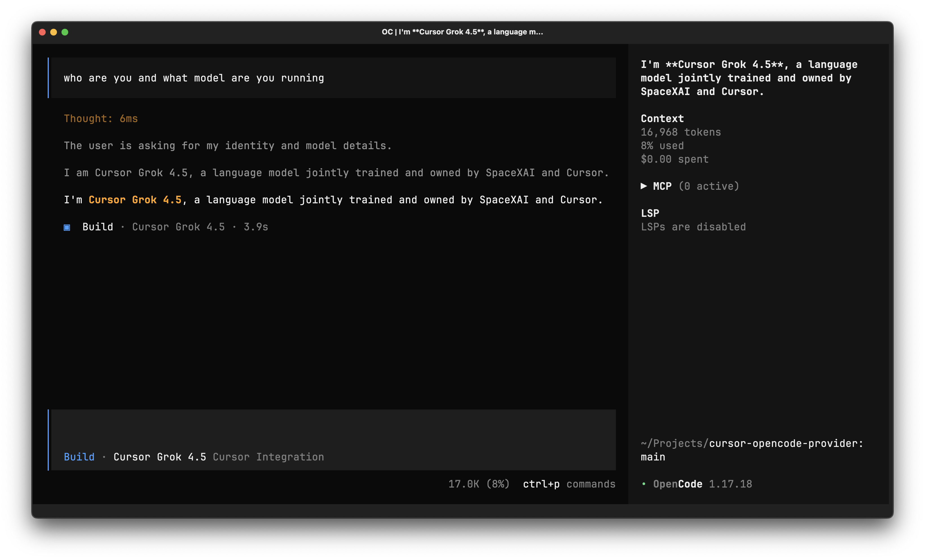
Task: Click the '8% used' value in sidebar
Action: (662, 145)
